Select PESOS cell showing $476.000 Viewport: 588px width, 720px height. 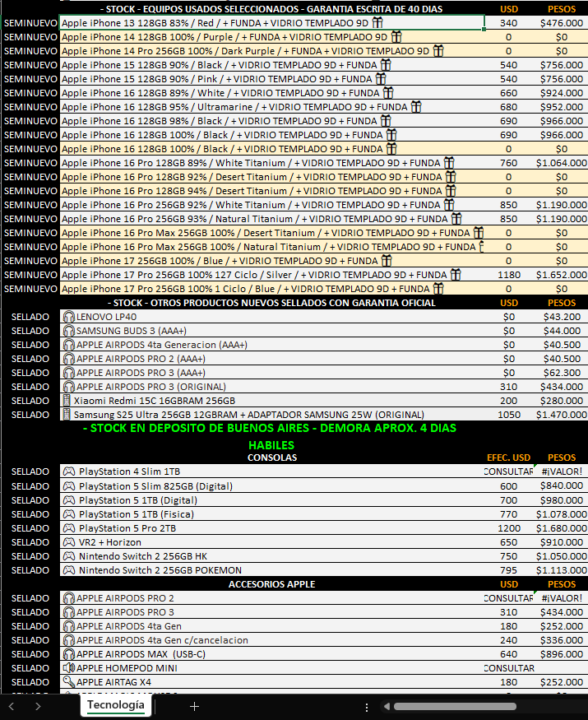pos(561,23)
